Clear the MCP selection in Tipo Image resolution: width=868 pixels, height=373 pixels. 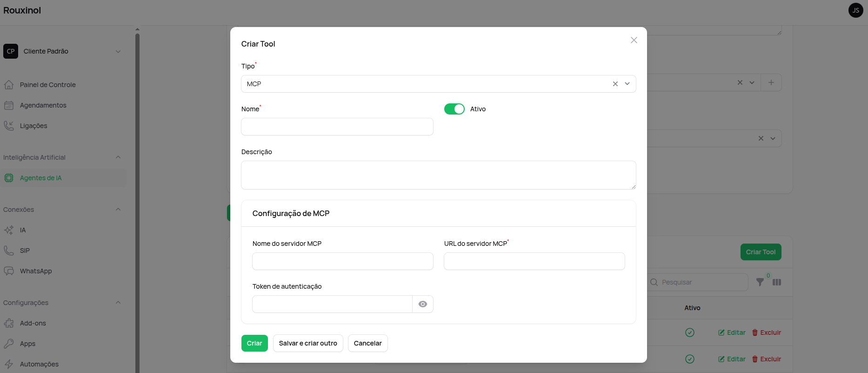click(615, 84)
